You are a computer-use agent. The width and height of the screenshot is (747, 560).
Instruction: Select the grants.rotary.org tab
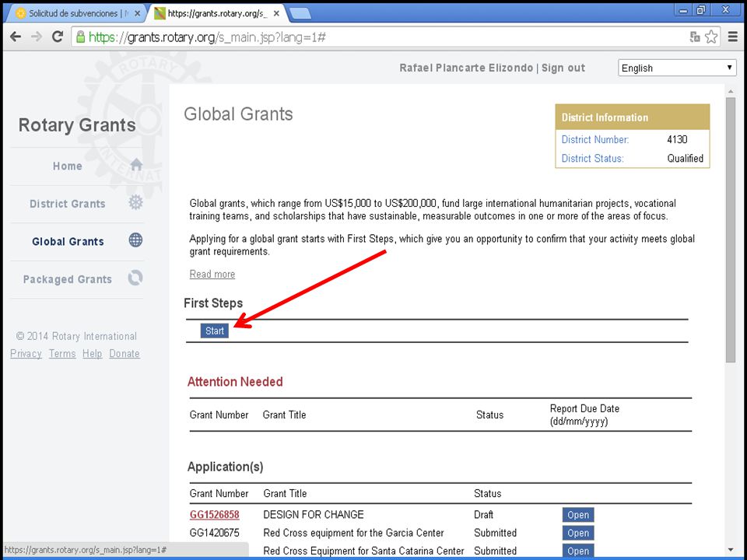(217, 13)
